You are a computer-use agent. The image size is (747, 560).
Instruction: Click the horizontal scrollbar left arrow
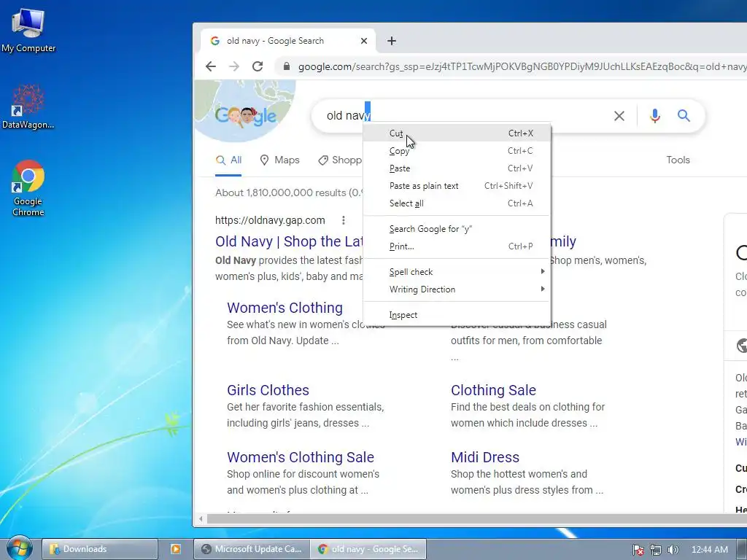tap(201, 519)
